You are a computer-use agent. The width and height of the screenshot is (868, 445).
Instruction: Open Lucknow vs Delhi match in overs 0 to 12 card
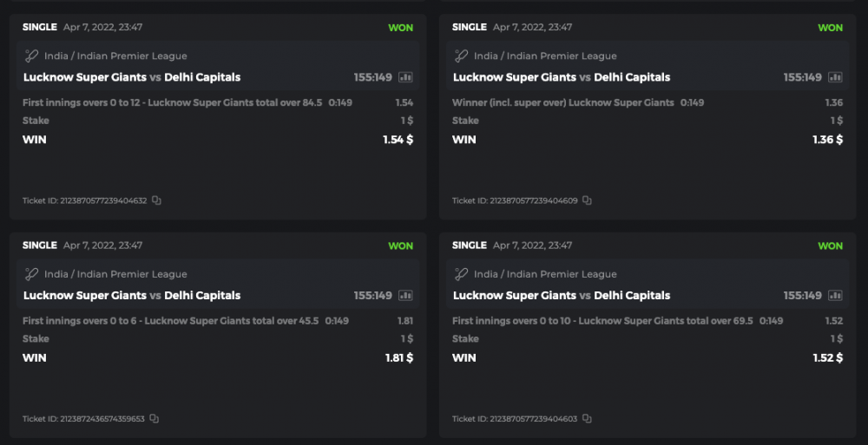tap(132, 77)
